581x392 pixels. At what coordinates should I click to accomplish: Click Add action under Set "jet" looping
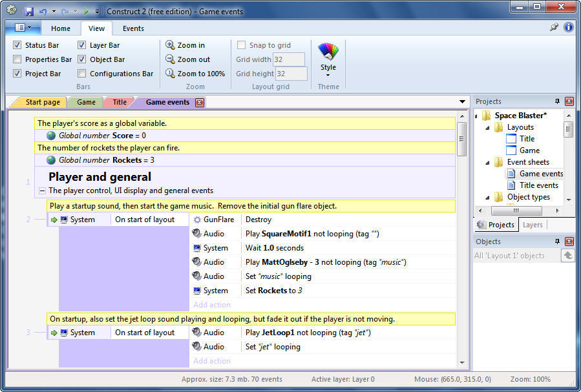point(211,360)
